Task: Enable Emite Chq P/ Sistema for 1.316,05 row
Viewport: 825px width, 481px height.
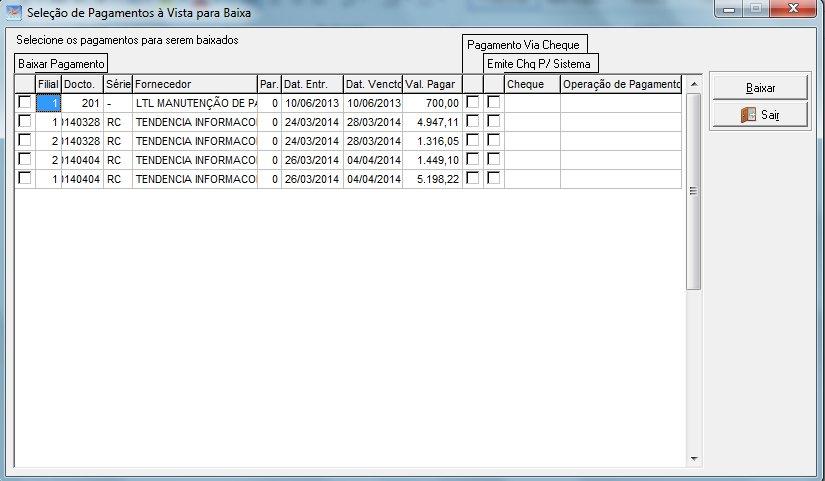Action: coord(494,140)
